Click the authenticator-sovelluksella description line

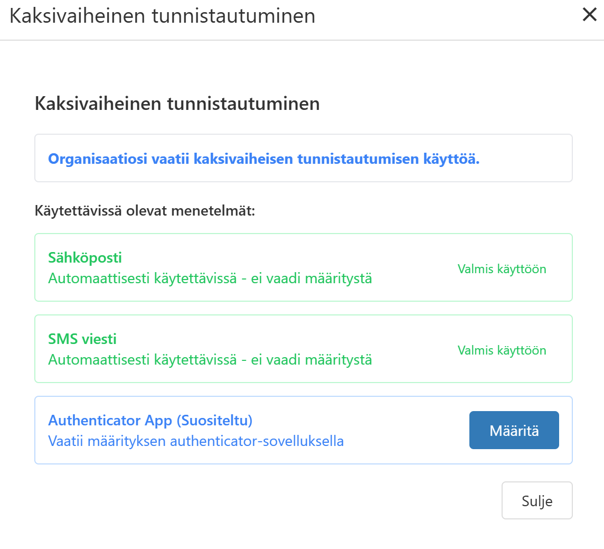pyautogui.click(x=196, y=440)
